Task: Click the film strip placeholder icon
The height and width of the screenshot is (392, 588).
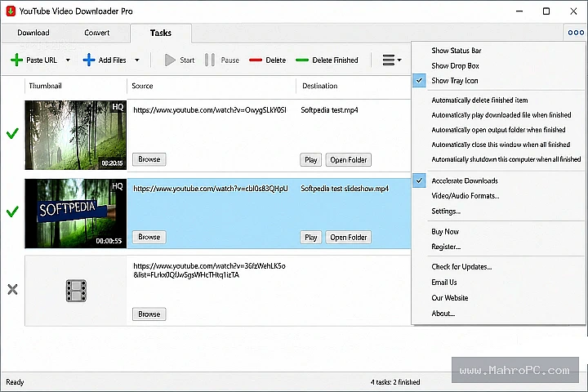Action: 76,291
